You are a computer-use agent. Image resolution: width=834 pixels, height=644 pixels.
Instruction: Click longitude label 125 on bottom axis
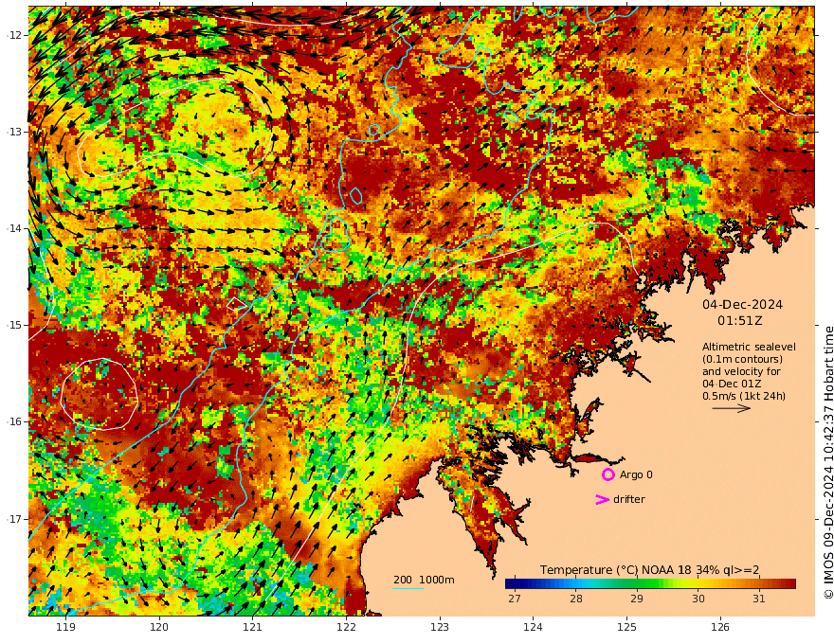click(x=626, y=628)
